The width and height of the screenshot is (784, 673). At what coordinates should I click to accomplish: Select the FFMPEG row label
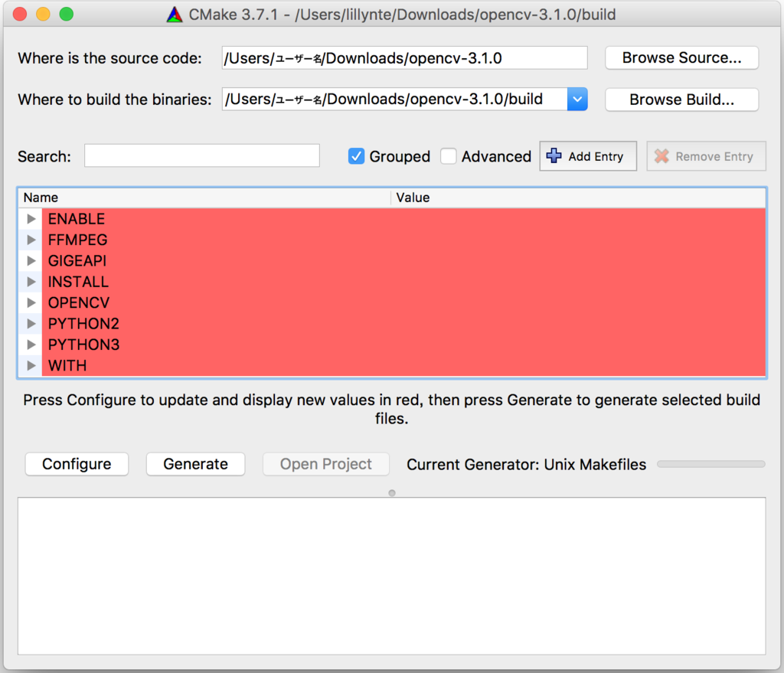click(x=77, y=240)
